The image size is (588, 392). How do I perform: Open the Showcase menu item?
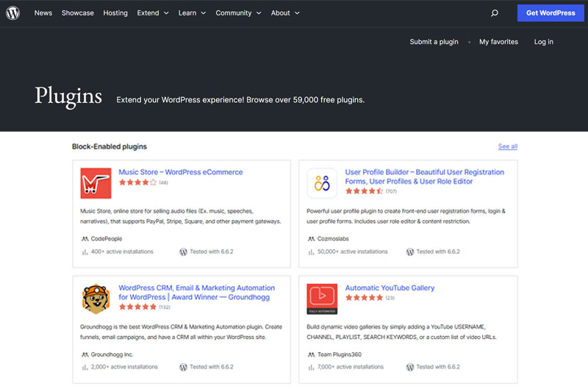[78, 13]
